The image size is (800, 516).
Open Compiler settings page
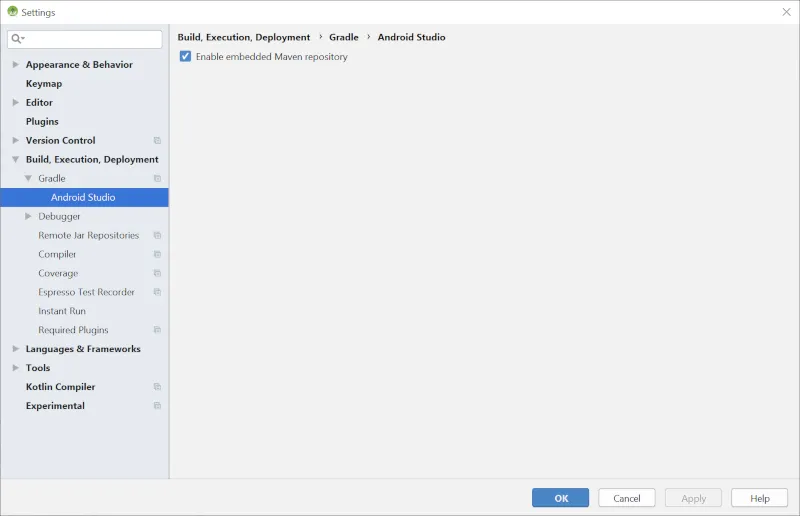(x=57, y=254)
